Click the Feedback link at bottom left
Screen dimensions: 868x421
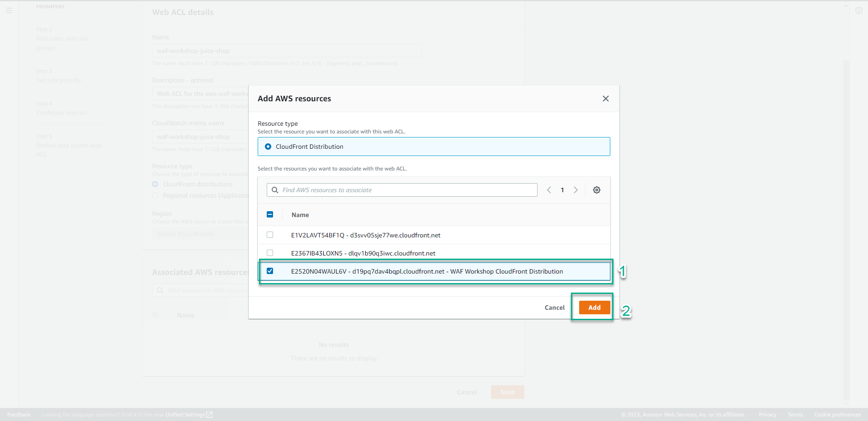18,414
